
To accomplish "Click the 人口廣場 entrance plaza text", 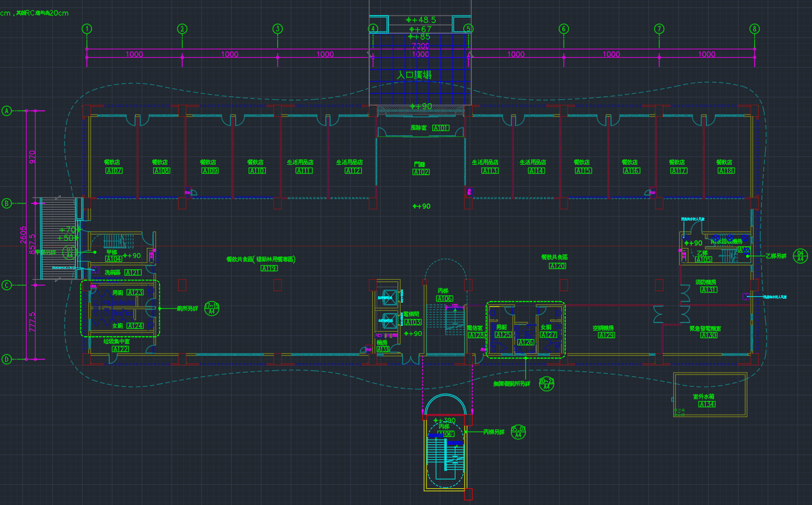I will point(414,75).
